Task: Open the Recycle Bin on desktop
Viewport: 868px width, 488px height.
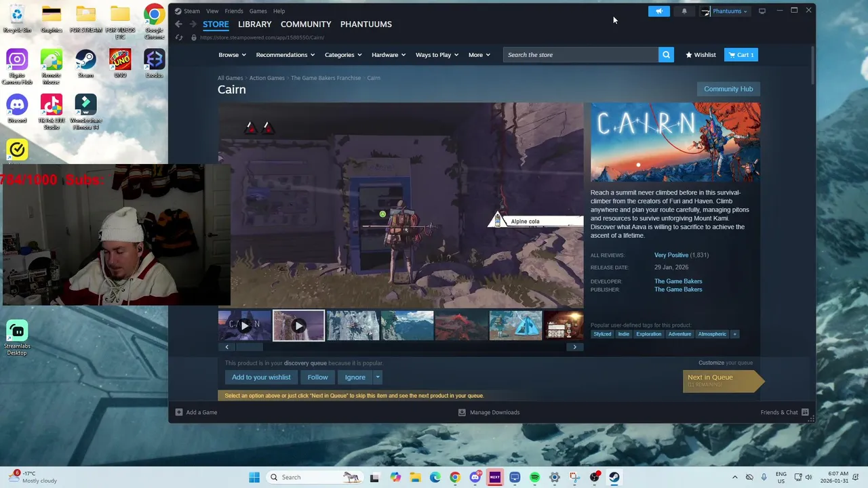Action: coord(17,18)
